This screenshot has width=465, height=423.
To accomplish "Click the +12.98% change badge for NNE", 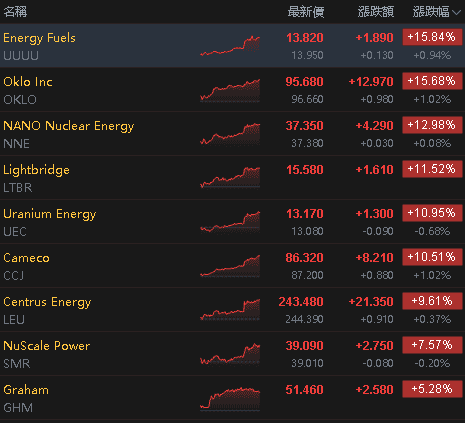I will pyautogui.click(x=432, y=125).
